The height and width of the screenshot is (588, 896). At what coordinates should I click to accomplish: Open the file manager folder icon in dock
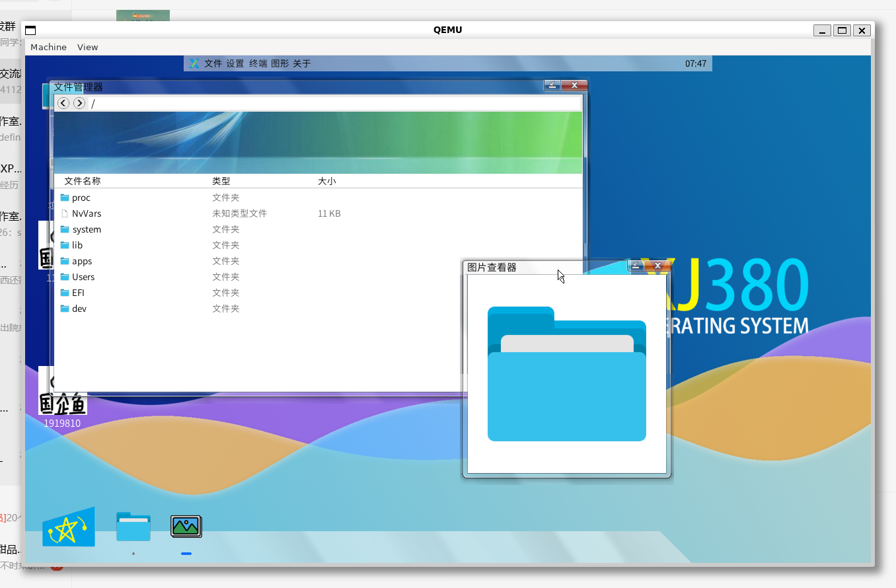click(x=133, y=527)
